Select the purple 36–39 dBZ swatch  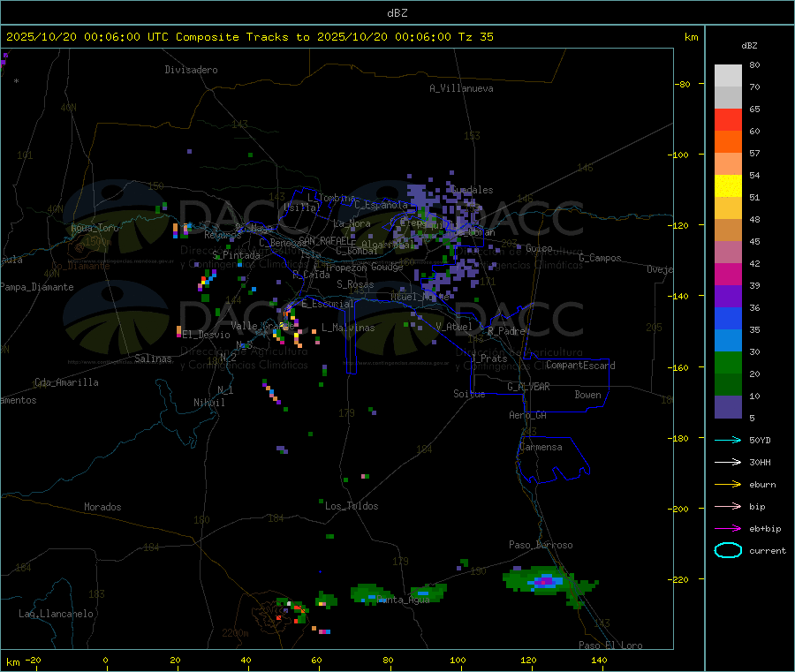pos(728,297)
